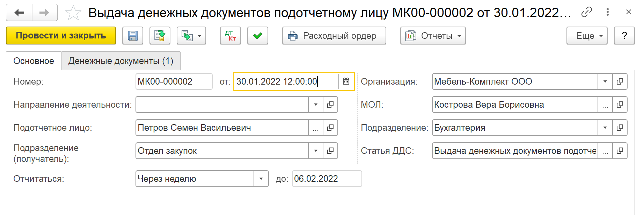Click the Номер input field
644x215 pixels.
(174, 81)
